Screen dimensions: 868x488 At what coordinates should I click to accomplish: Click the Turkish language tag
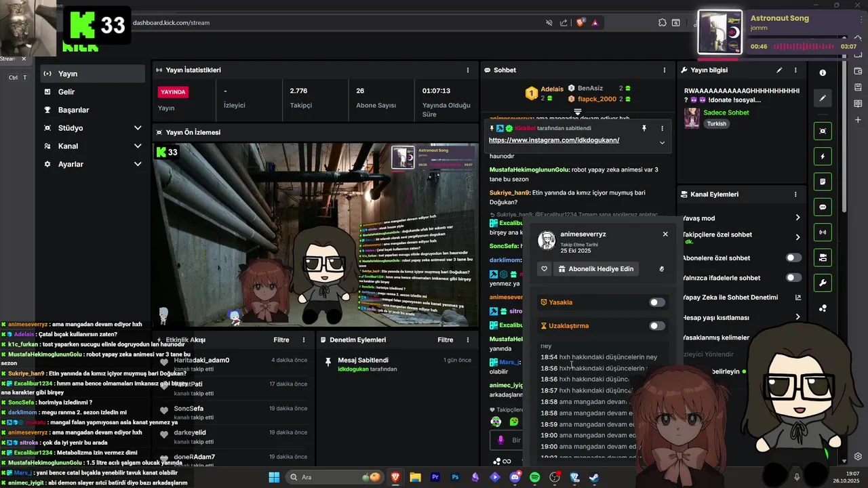(x=716, y=124)
